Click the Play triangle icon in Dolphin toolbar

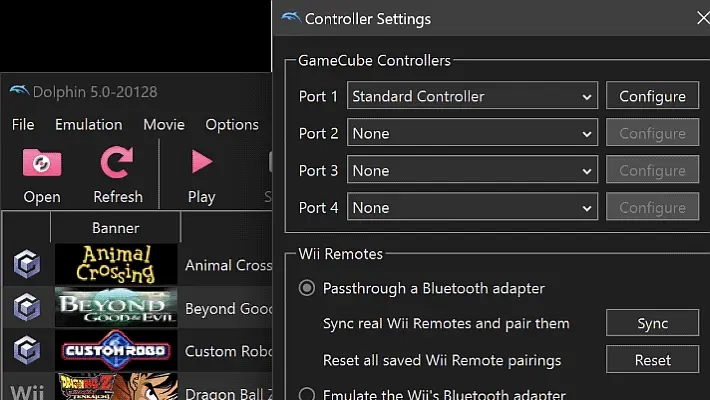point(201,162)
